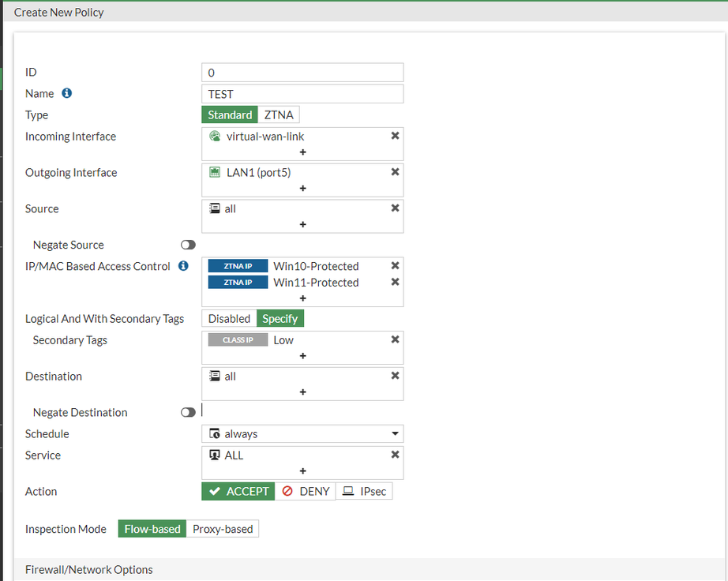Set Logical And With Secondary Tags to Disabled

(x=229, y=319)
